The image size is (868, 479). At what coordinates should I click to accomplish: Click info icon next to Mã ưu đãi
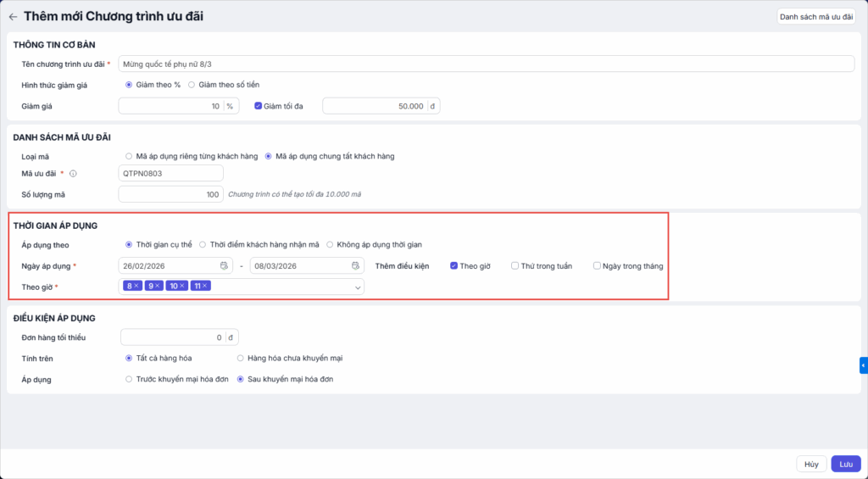point(73,174)
